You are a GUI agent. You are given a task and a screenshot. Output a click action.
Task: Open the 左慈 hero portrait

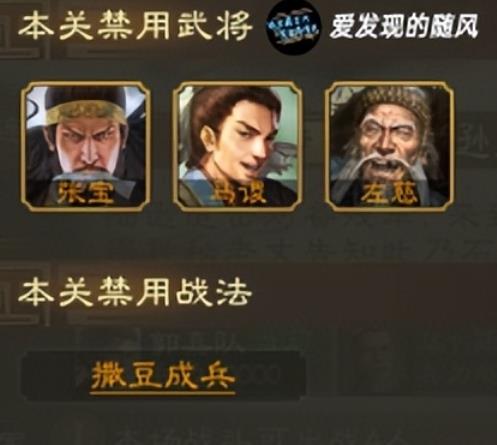click(390, 147)
